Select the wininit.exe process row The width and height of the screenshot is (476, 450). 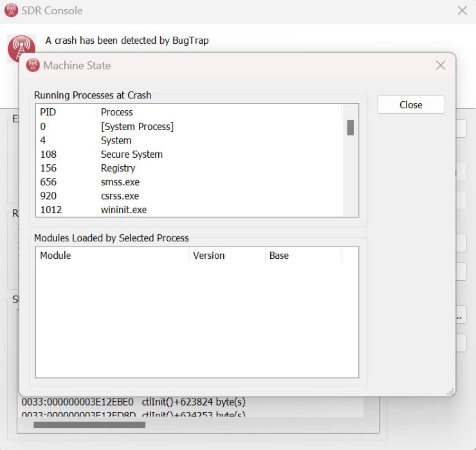click(x=190, y=210)
